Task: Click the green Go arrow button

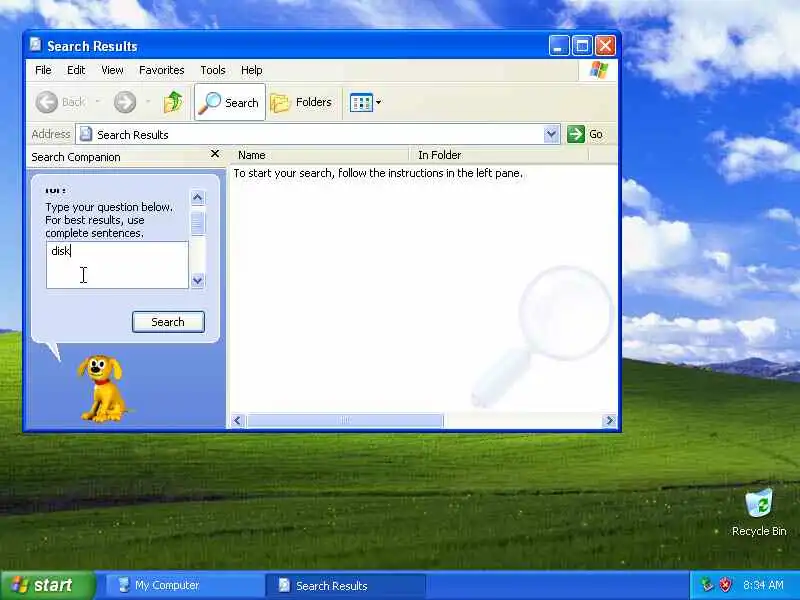Action: pos(576,134)
